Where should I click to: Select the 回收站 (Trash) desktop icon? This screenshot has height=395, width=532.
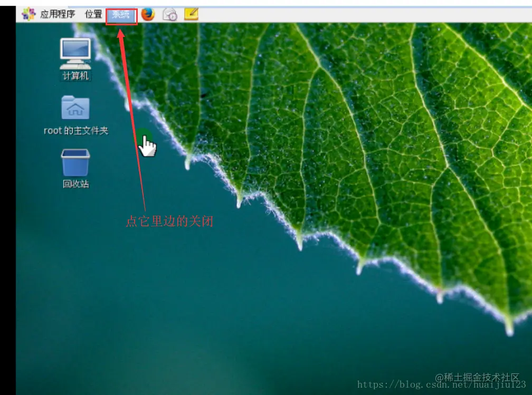[x=75, y=162]
